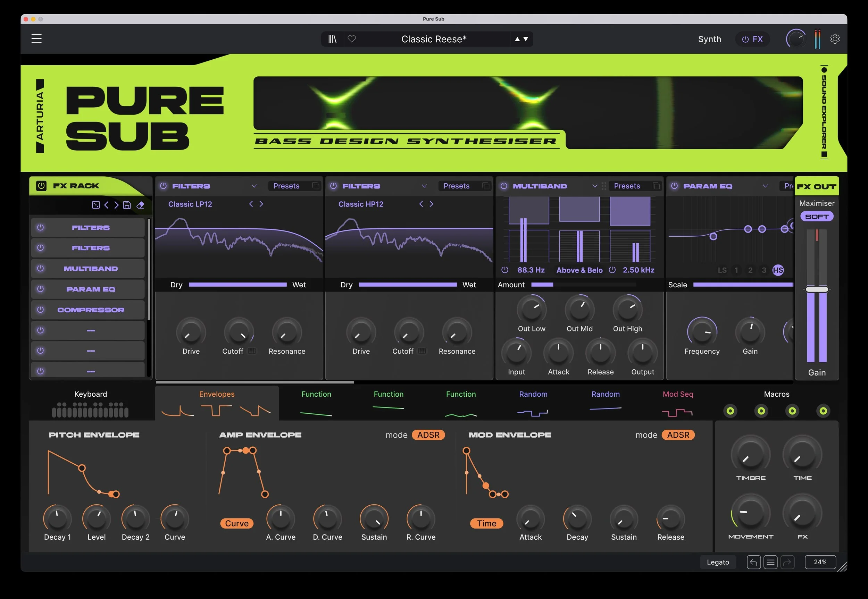868x599 pixels.
Task: Open Presets for the Classic LP12 Filters module
Action: coord(286,186)
